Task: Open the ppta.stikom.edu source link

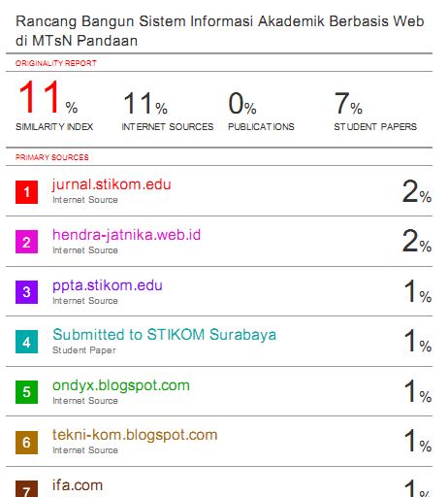Action: pyautogui.click(x=108, y=285)
